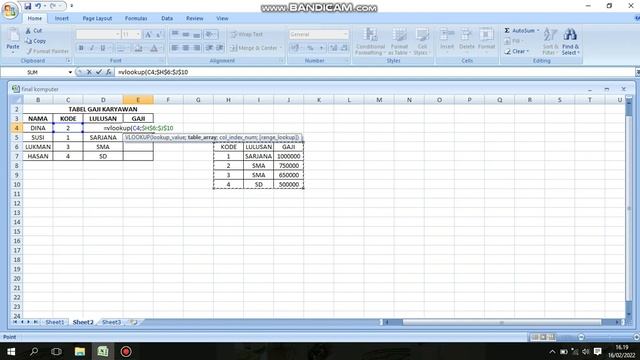This screenshot has width=640, height=360.
Task: Toggle Italic formatting
Action: pyautogui.click(x=92, y=48)
